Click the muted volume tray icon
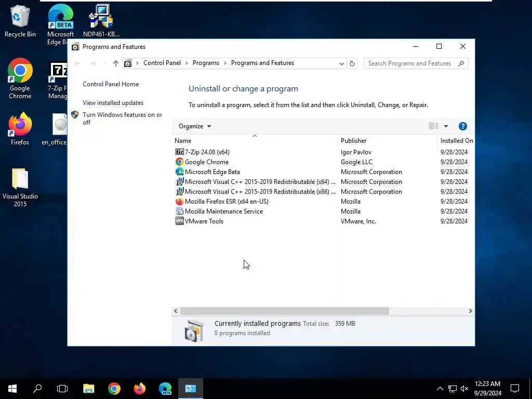This screenshot has height=399, width=532. (x=464, y=389)
